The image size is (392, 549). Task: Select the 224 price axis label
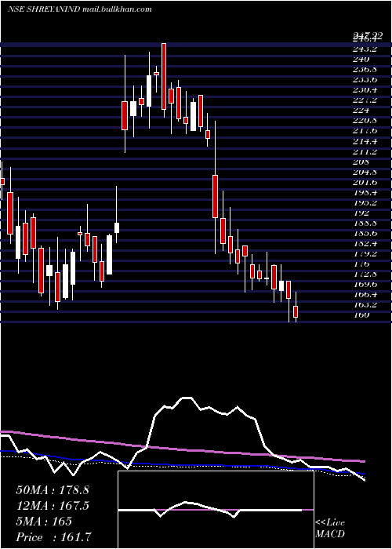pos(361,111)
